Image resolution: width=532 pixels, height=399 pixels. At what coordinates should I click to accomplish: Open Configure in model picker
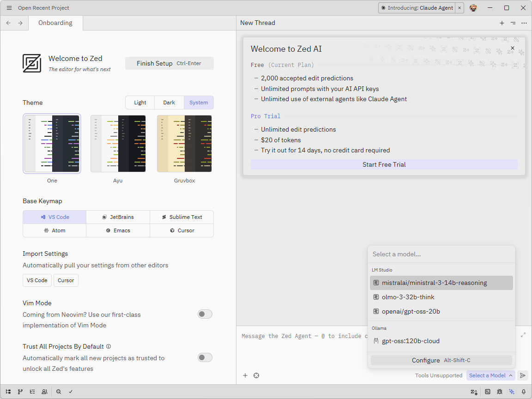[x=441, y=360]
